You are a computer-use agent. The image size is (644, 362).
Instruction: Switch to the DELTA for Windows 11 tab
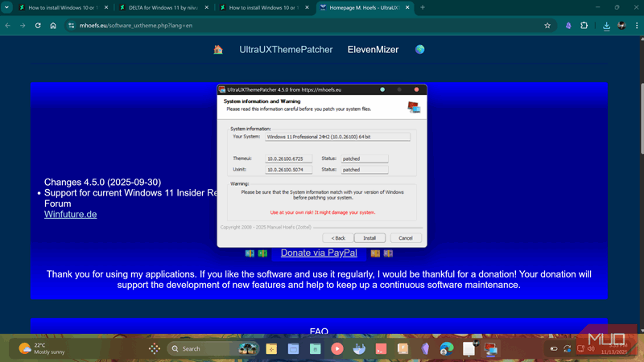[x=163, y=7]
